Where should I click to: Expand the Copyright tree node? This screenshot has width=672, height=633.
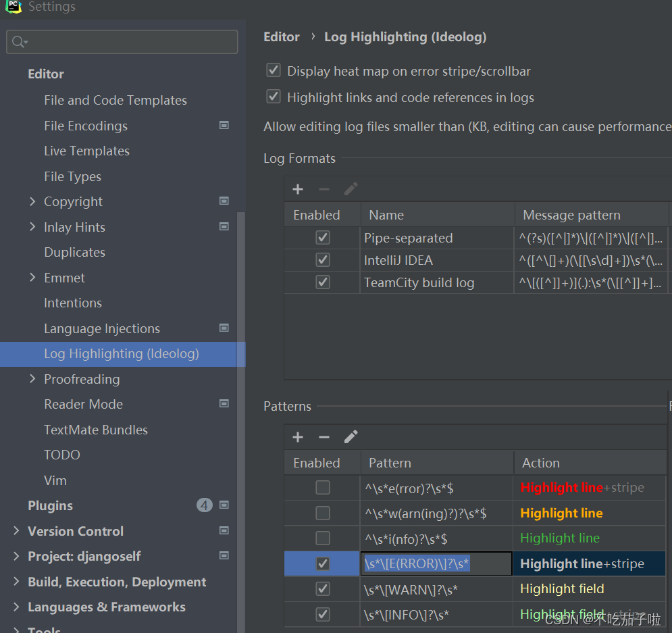point(32,201)
